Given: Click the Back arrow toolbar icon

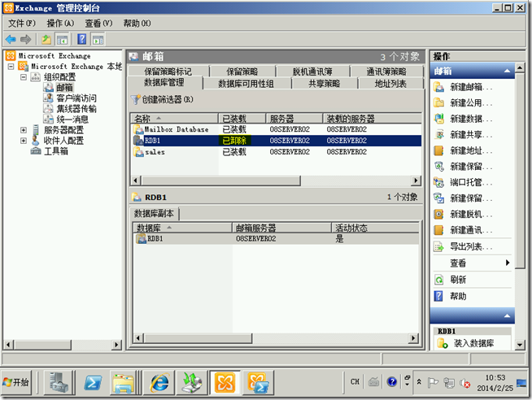Looking at the screenshot, I should coord(11,40).
